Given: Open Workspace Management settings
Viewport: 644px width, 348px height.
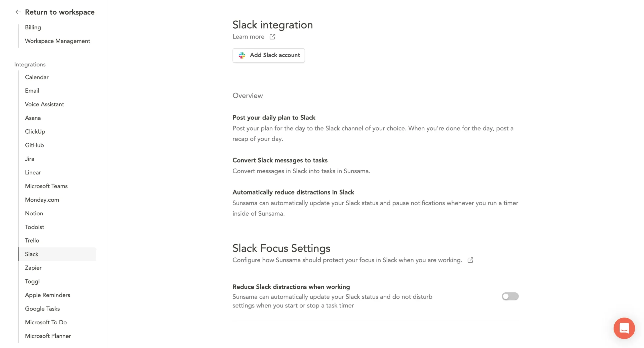Looking at the screenshot, I should pyautogui.click(x=58, y=41).
